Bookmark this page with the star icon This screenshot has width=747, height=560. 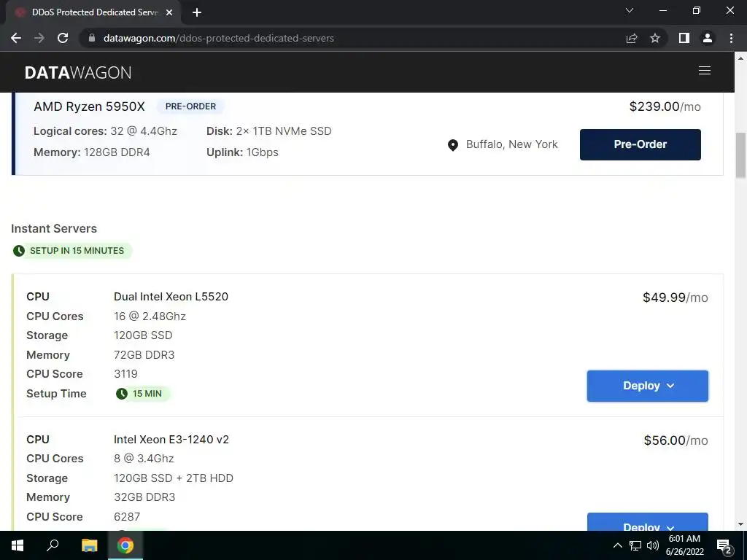[655, 38]
